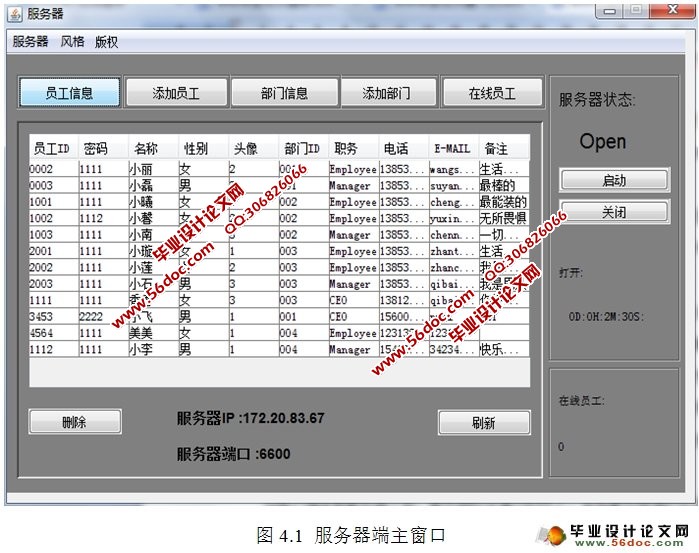The height and width of the screenshot is (553, 699).
Task: Click name cell 小丽
Action: [153, 169]
